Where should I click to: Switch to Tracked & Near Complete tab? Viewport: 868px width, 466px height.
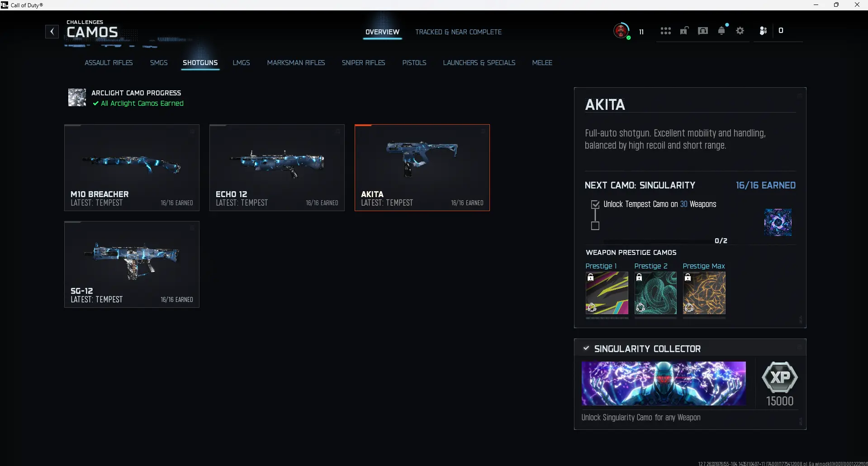pyautogui.click(x=458, y=32)
